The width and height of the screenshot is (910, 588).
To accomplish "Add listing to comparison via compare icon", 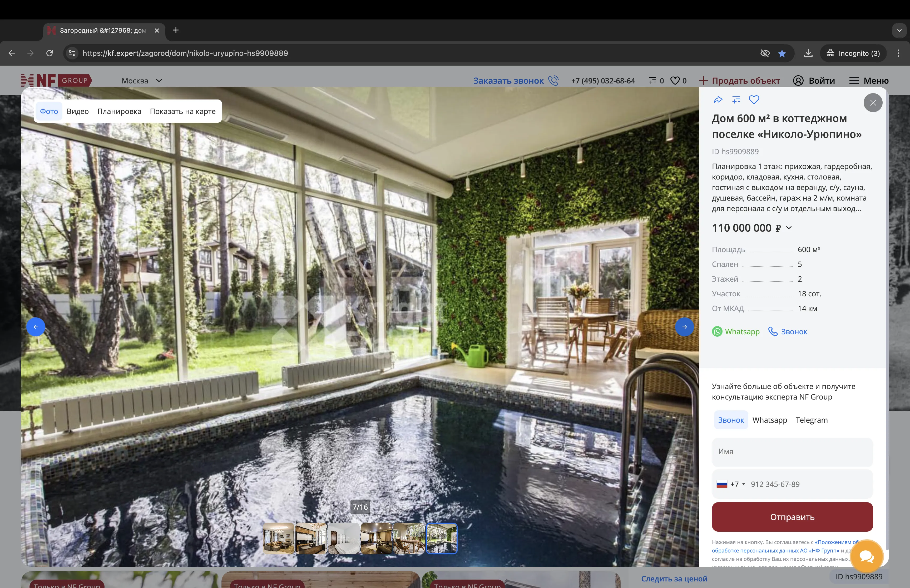I will coord(736,100).
